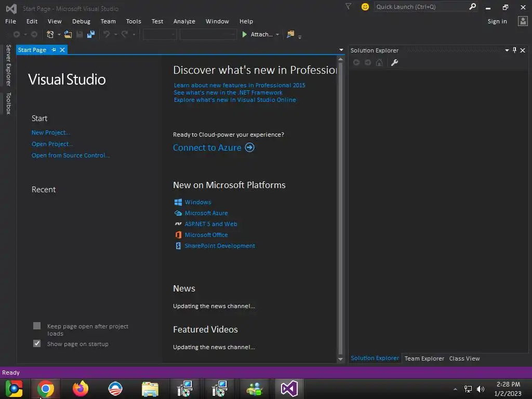This screenshot has width=532, height=399.
Task: Click the Navigate Forward toolbar icon
Action: click(34, 34)
